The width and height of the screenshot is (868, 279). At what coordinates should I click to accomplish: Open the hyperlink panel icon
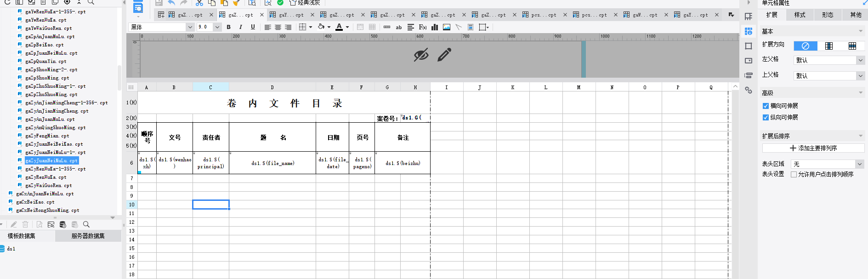[749, 90]
